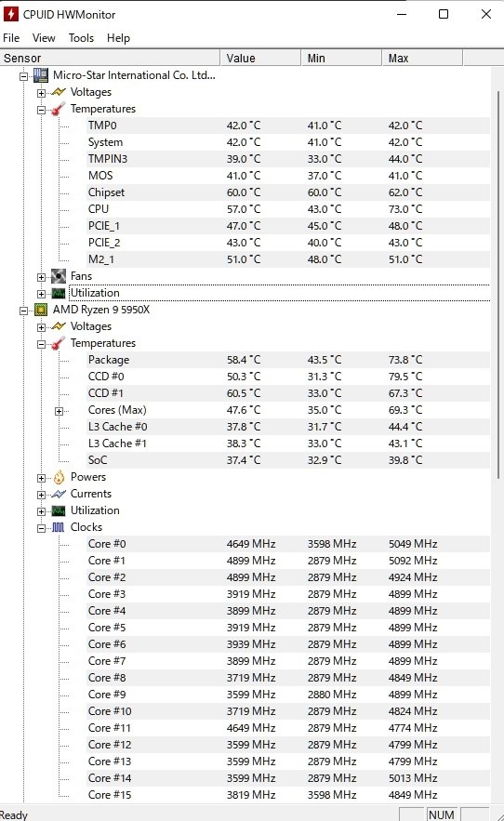Collapse the AMD Ryzen 9 5950X node
The width and height of the screenshot is (504, 821).
[23, 311]
